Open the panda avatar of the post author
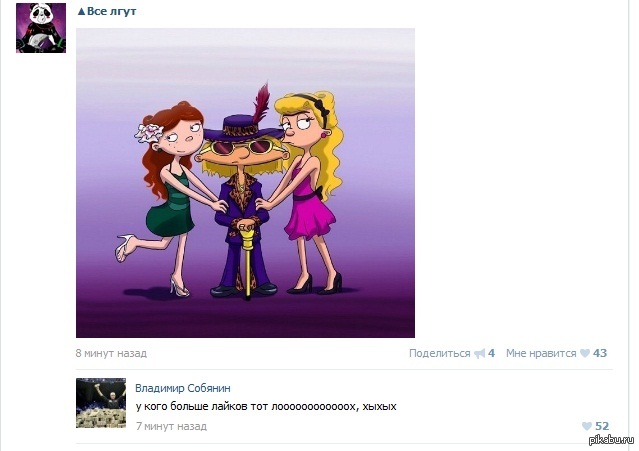 tap(41, 28)
